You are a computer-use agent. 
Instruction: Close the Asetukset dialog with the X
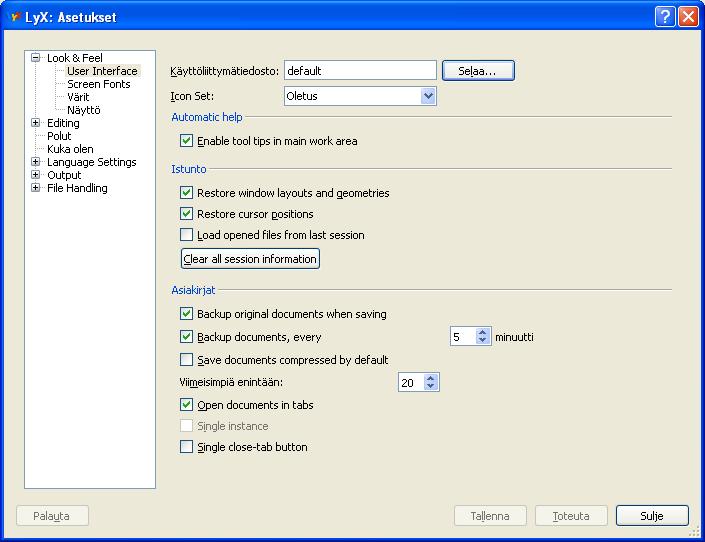click(x=688, y=17)
